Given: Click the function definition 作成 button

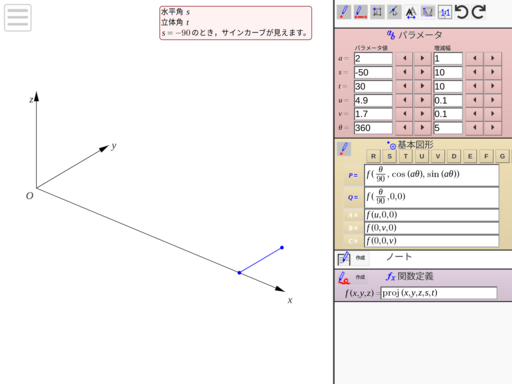Looking at the screenshot, I should [361, 277].
